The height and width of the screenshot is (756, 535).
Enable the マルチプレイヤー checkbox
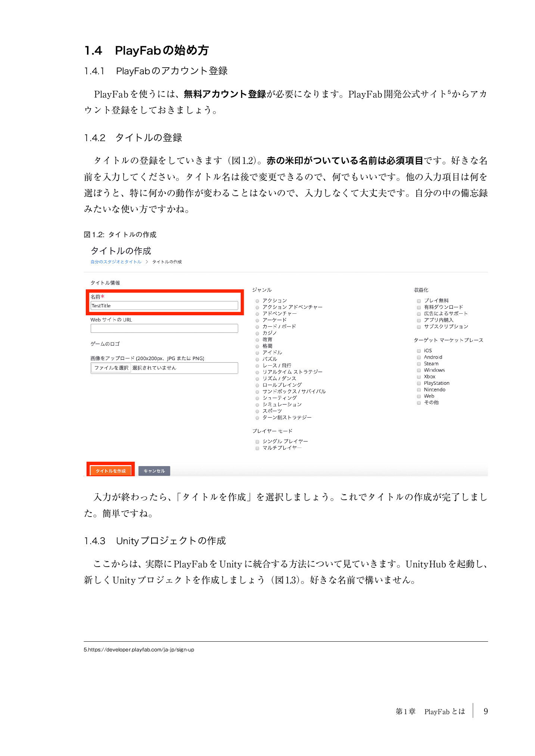pyautogui.click(x=257, y=448)
